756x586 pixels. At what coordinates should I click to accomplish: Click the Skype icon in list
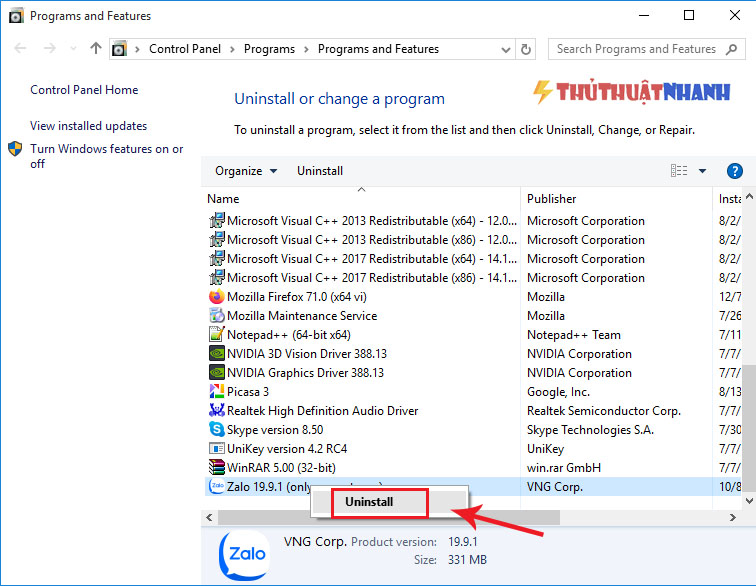point(216,429)
